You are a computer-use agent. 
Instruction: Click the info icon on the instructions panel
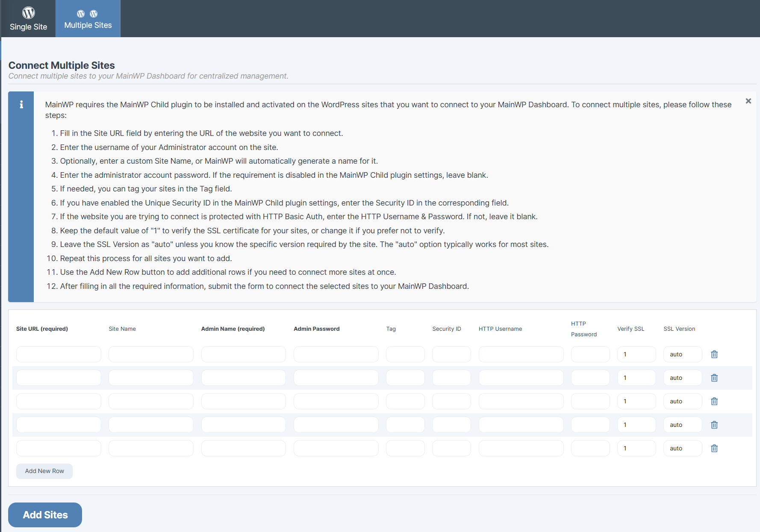[x=21, y=104]
